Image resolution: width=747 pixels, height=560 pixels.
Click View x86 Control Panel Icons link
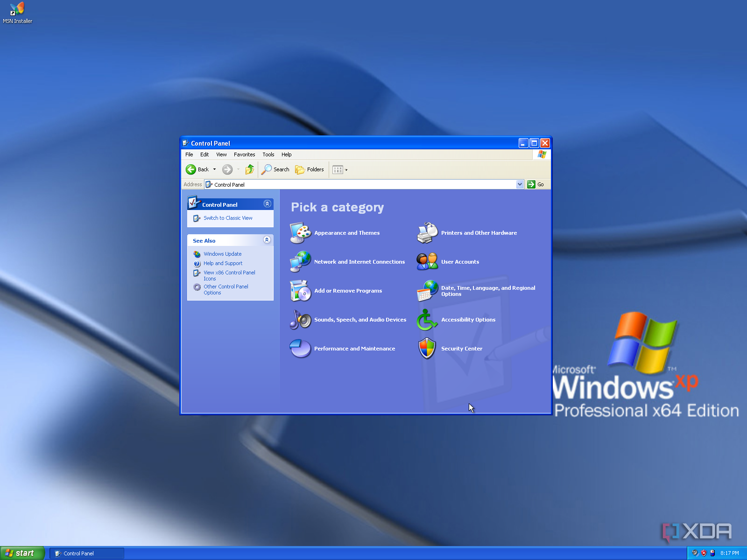tap(229, 275)
